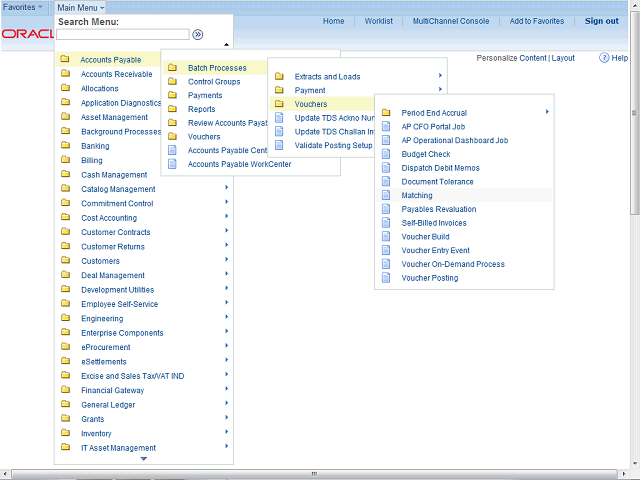Screen dimensions: 640x480
Task: Click inside the Search Menu text field
Action: [x=122, y=34]
